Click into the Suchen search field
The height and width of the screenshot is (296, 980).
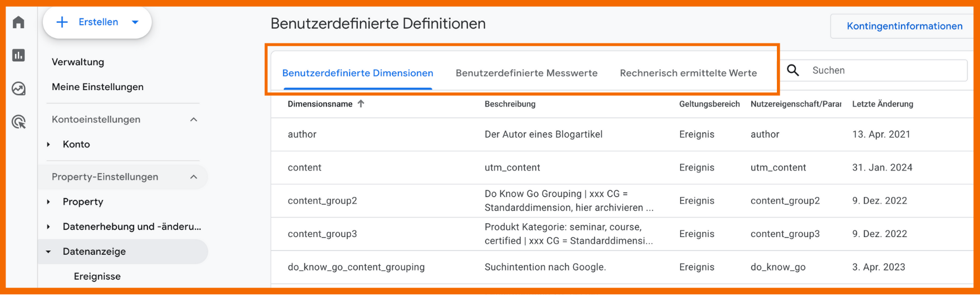click(x=885, y=71)
